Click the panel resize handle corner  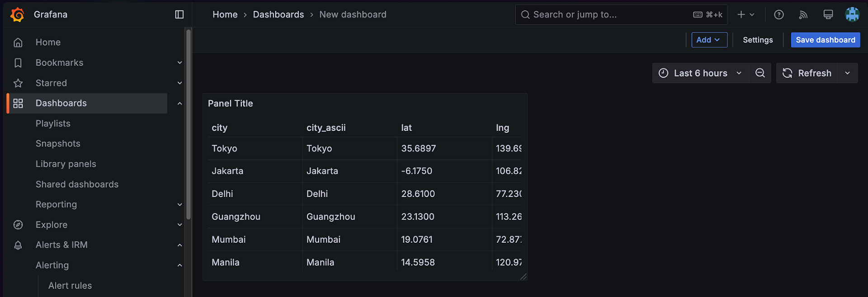[x=524, y=277]
